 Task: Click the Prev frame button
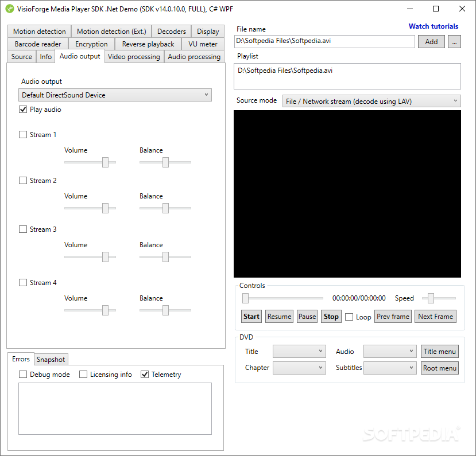click(393, 317)
